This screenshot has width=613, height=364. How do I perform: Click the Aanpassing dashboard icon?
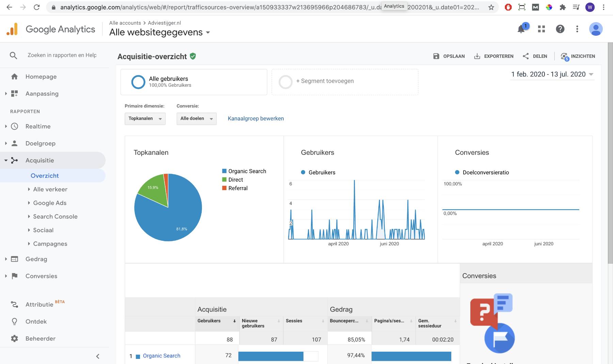coord(14,94)
